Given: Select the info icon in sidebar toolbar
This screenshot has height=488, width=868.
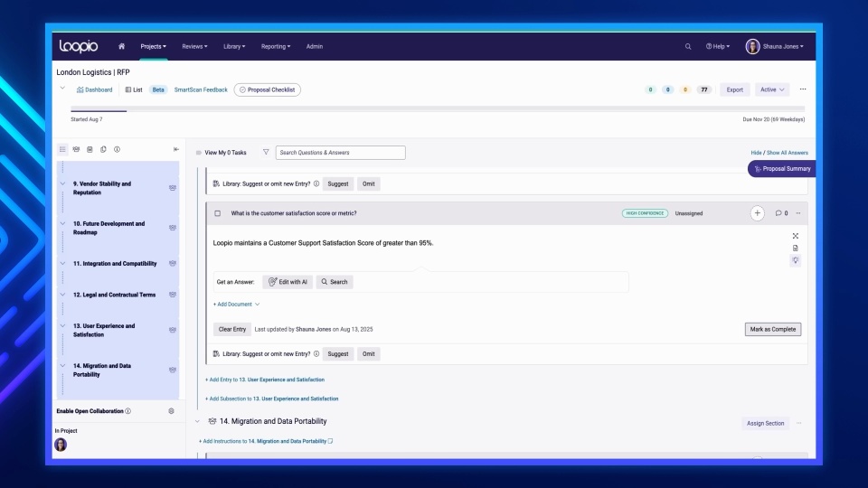Looking at the screenshot, I should click(x=117, y=149).
